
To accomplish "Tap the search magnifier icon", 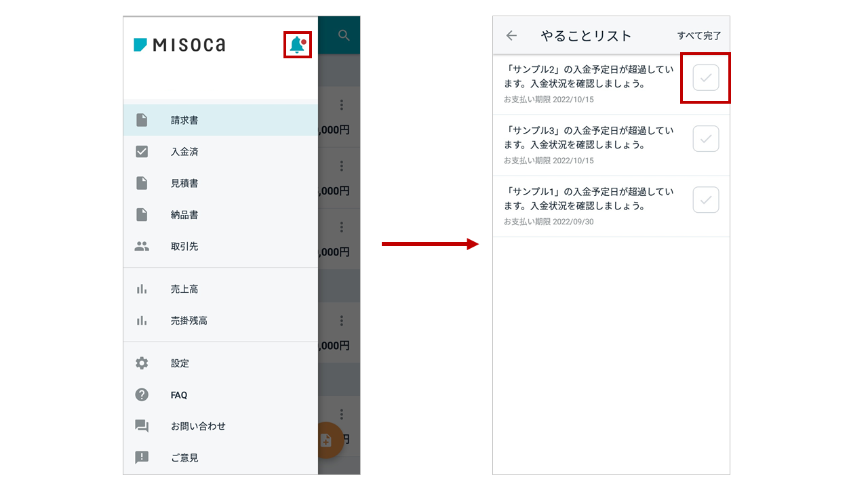I will pyautogui.click(x=344, y=35).
